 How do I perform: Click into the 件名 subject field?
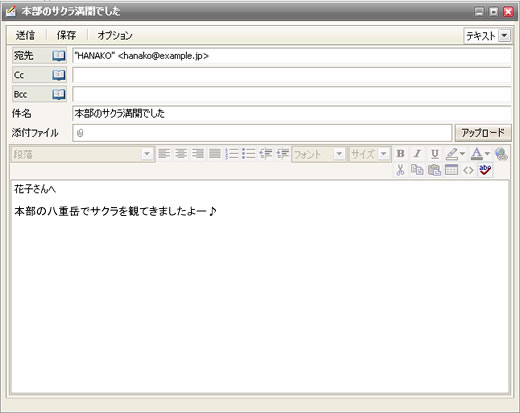[x=292, y=114]
